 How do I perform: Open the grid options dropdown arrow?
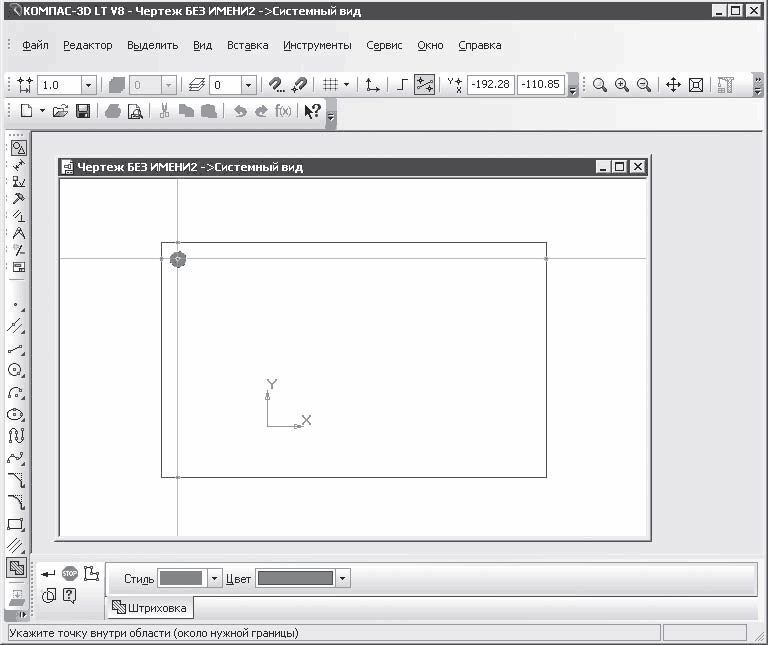(347, 86)
